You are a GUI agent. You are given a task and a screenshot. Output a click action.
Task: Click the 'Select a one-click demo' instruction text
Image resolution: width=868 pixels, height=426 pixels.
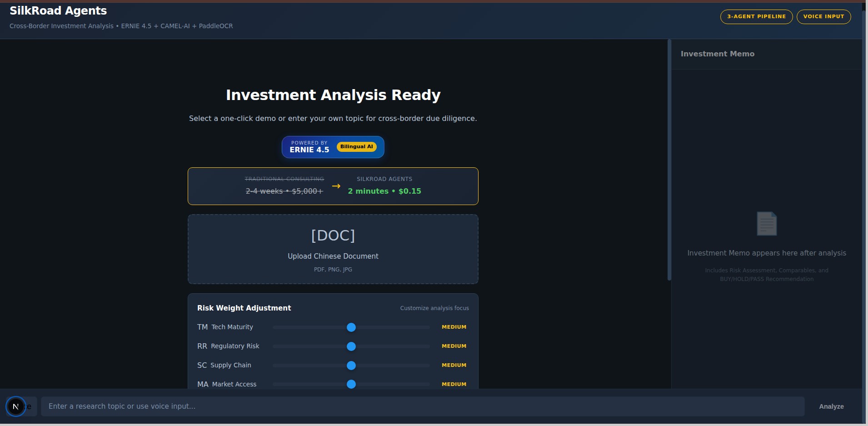pos(333,118)
